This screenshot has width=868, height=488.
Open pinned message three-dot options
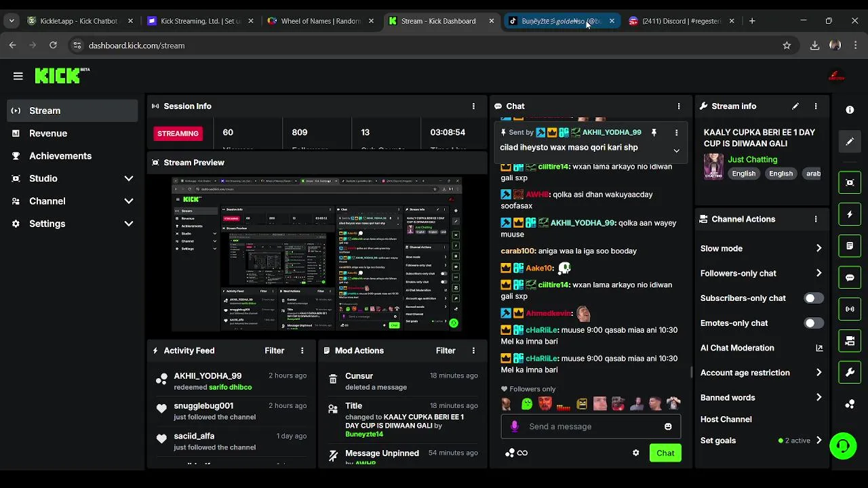pos(676,133)
